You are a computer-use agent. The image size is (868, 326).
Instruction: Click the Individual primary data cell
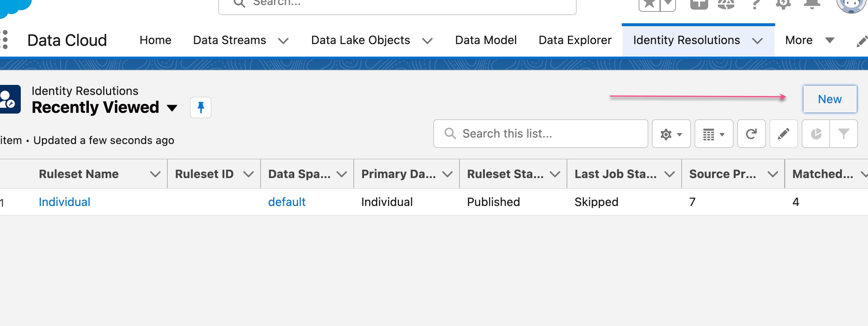pos(387,202)
